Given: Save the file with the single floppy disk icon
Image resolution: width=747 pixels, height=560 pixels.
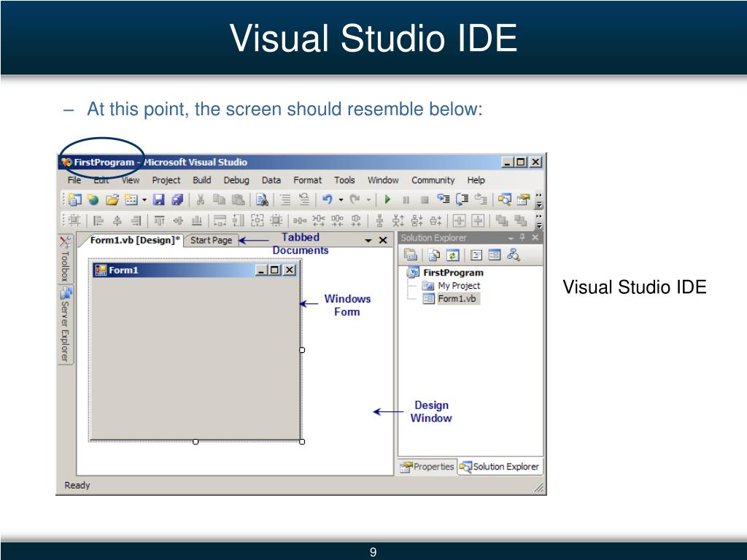Looking at the screenshot, I should 158,200.
